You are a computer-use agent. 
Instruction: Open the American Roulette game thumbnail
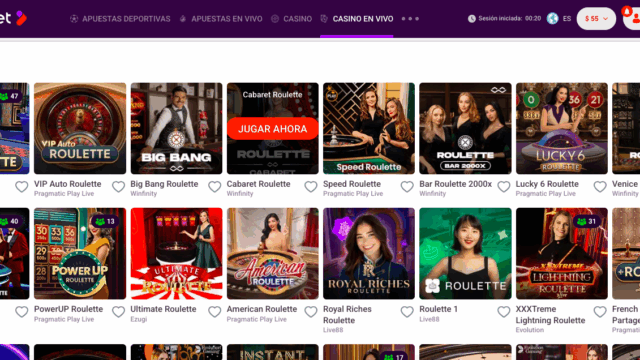point(273,253)
